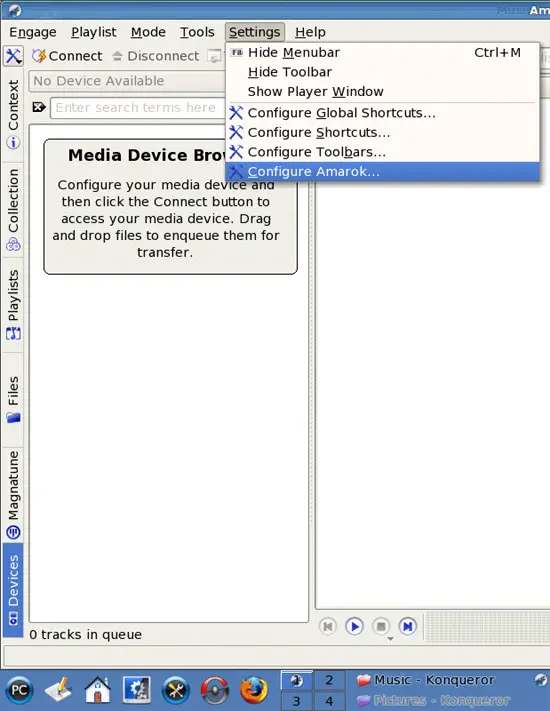
Task: Clear the search filter icon
Action: (x=39, y=107)
